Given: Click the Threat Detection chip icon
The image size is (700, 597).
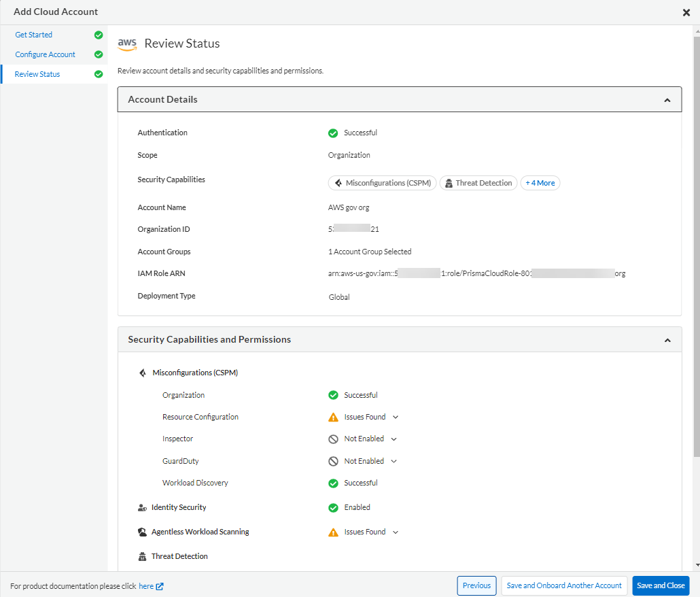Looking at the screenshot, I should [449, 183].
